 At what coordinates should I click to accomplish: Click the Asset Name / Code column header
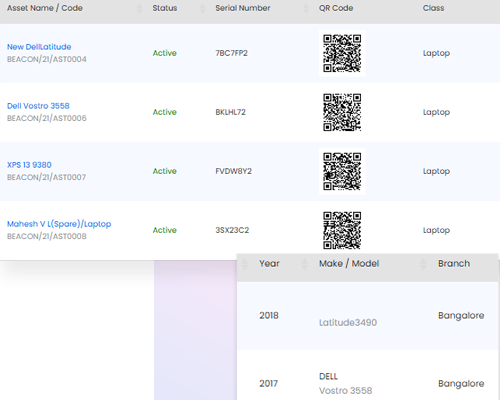(x=45, y=8)
